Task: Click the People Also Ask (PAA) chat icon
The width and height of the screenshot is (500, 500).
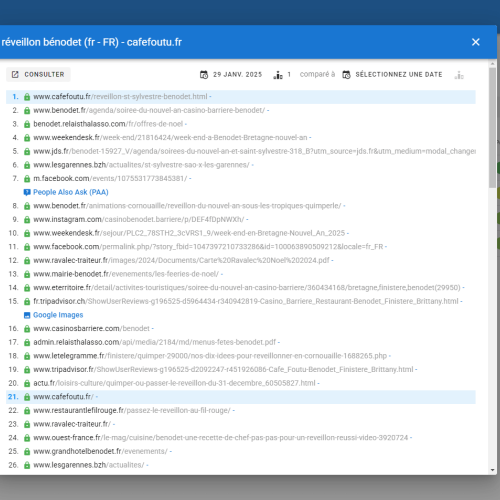Action: click(x=27, y=192)
